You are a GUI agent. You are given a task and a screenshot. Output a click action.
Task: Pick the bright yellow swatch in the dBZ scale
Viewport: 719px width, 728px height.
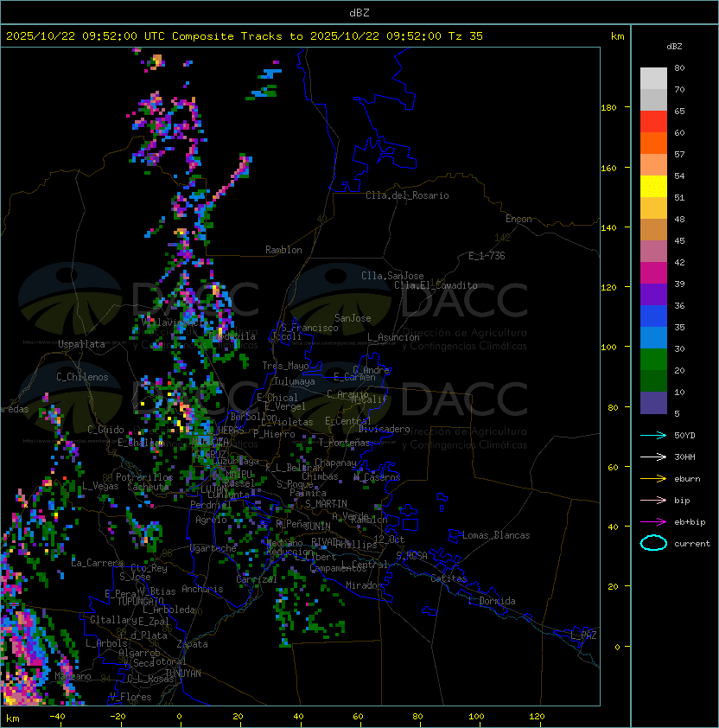(653, 187)
